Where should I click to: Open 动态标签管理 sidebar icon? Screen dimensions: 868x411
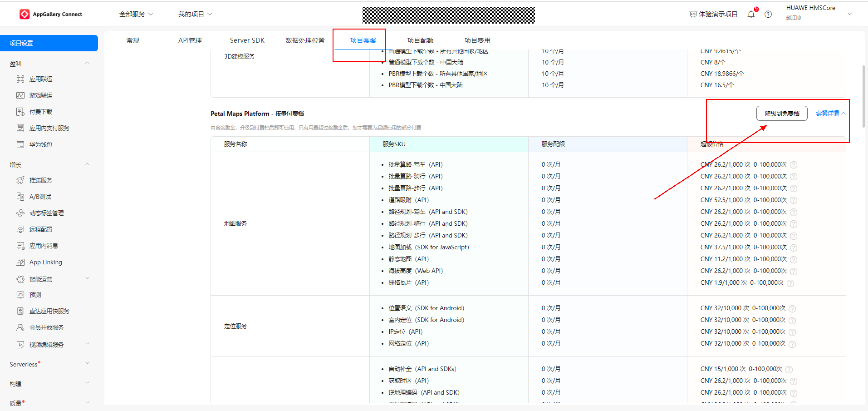pos(20,213)
